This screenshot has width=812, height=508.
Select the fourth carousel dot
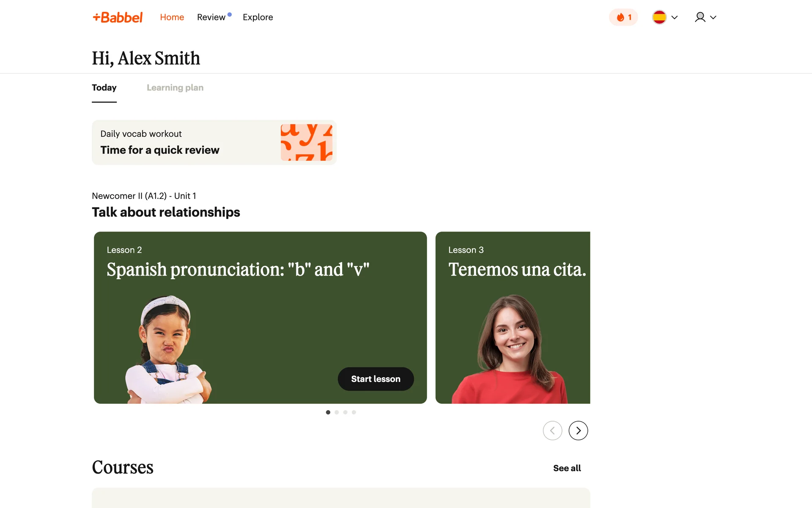(354, 412)
